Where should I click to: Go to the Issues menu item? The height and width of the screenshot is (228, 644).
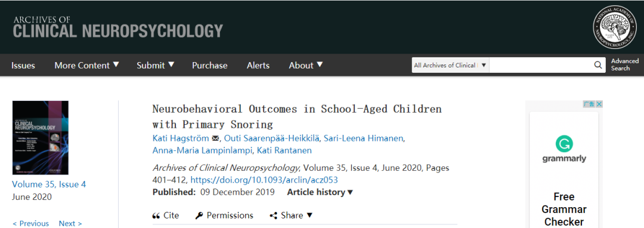[x=23, y=65]
